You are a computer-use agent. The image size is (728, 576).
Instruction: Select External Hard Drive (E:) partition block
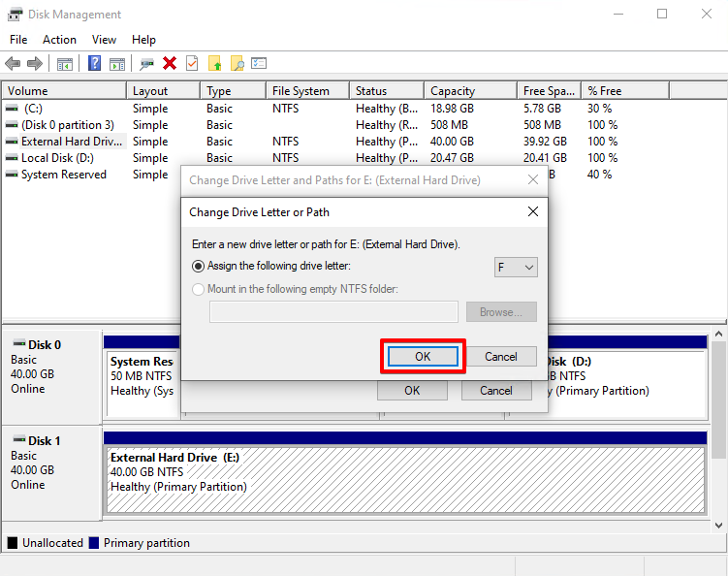click(406, 479)
